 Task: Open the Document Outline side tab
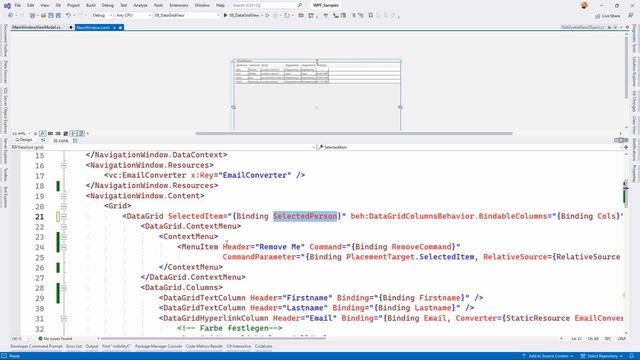(5, 40)
